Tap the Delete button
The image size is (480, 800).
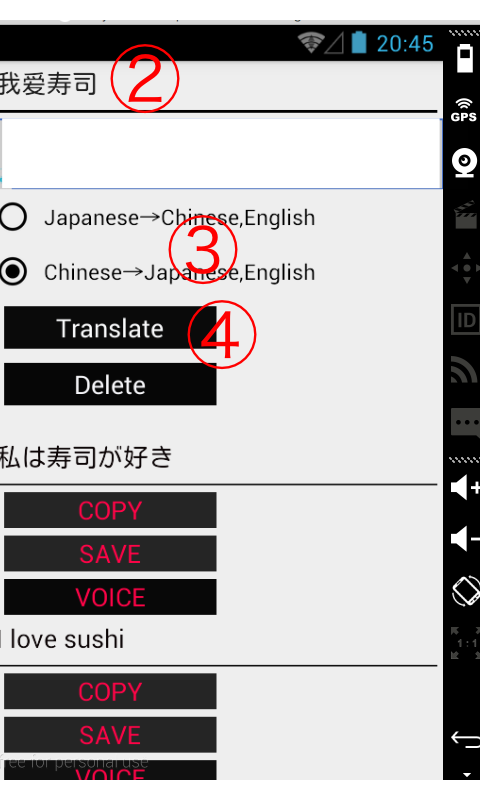110,384
